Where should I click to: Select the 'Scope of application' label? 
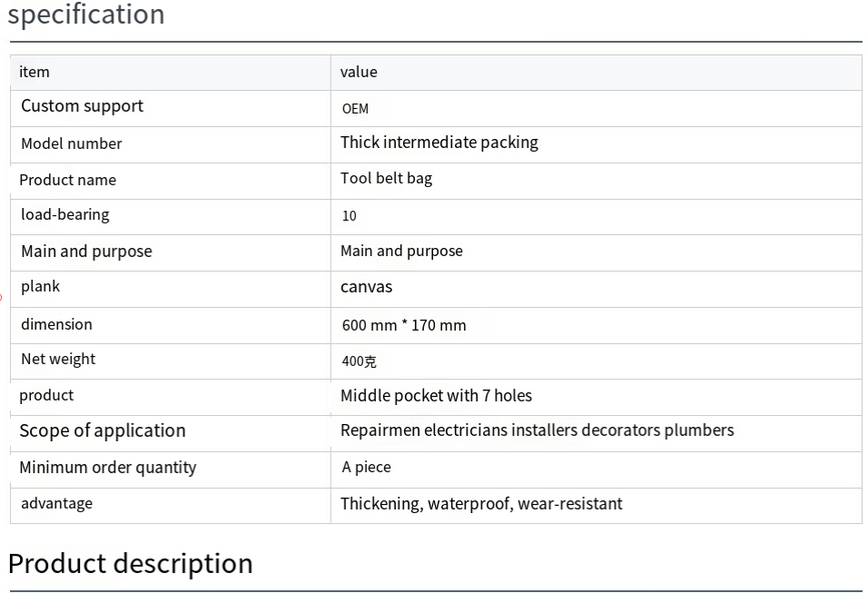pyautogui.click(x=103, y=431)
